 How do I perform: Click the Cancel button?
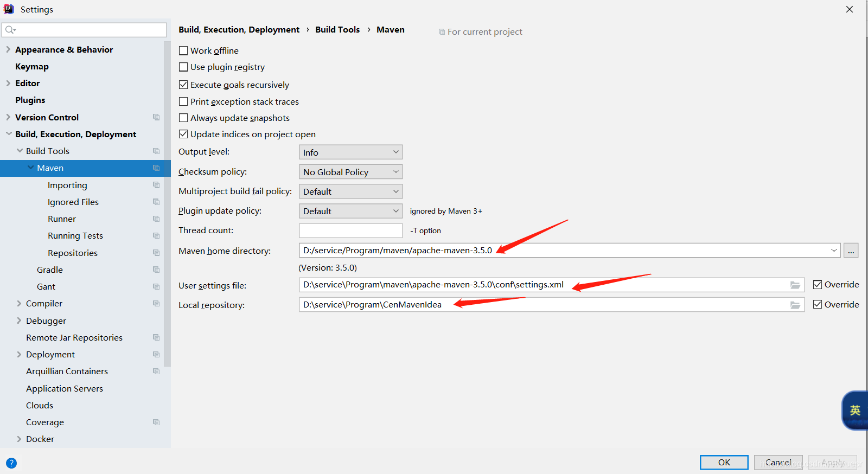(x=778, y=462)
